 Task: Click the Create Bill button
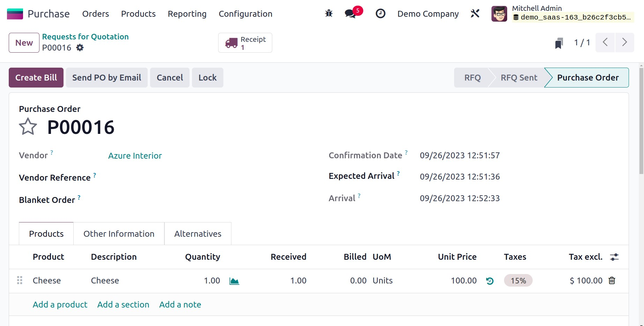pos(36,78)
